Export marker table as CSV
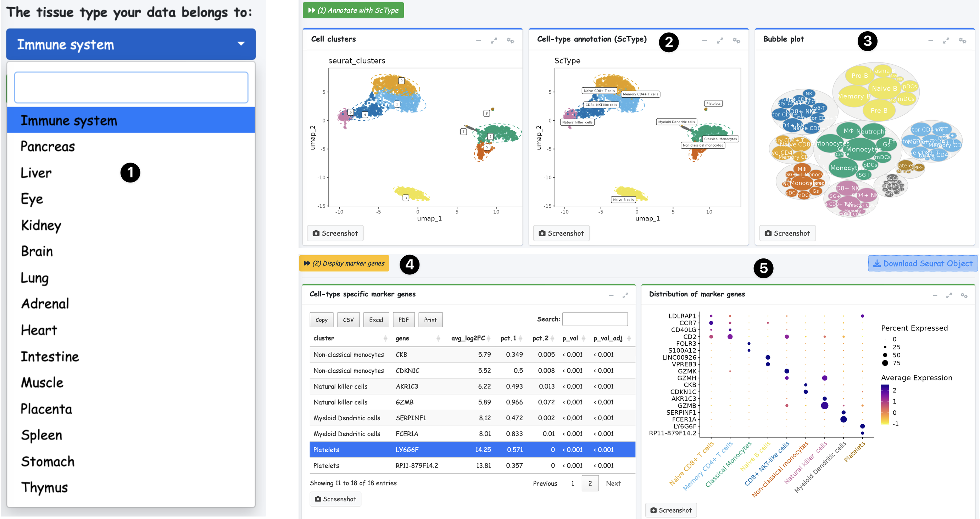 coord(348,320)
